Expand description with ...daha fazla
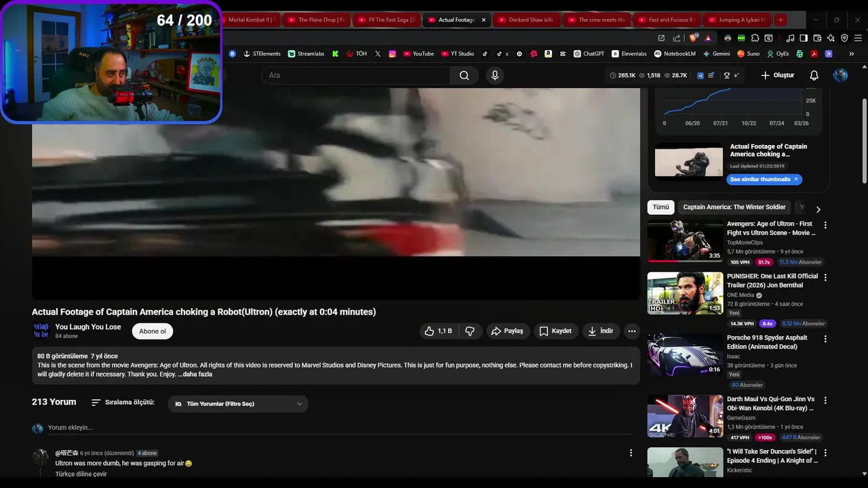 point(195,374)
